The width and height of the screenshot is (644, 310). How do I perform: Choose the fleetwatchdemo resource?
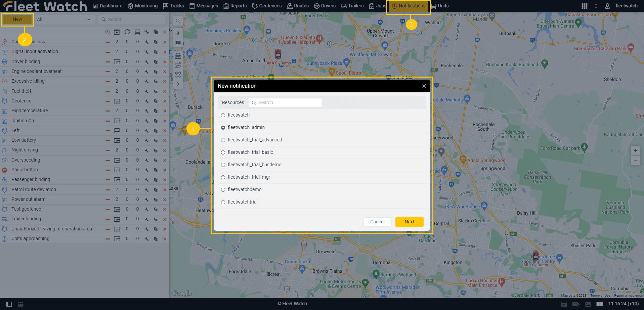click(223, 190)
